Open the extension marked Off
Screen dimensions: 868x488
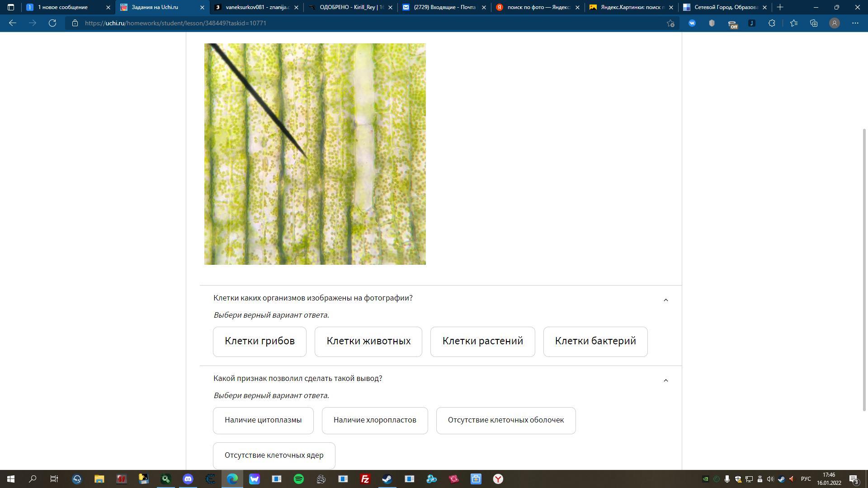[x=732, y=24]
